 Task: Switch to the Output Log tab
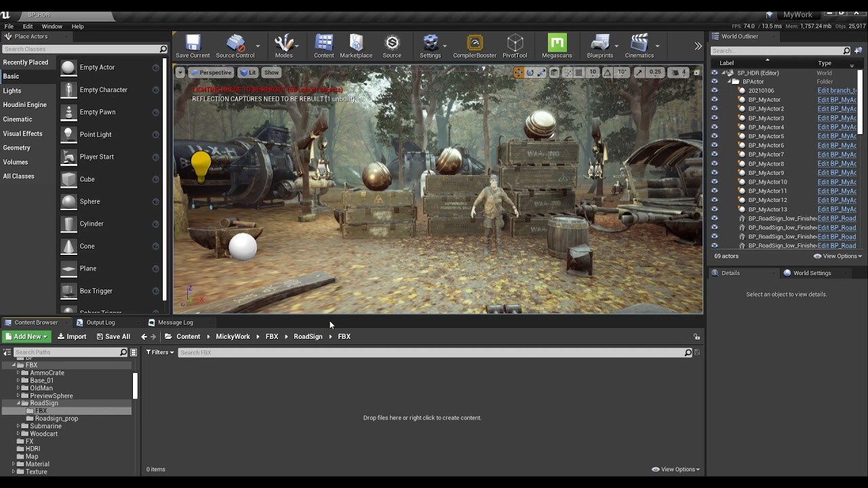100,323
